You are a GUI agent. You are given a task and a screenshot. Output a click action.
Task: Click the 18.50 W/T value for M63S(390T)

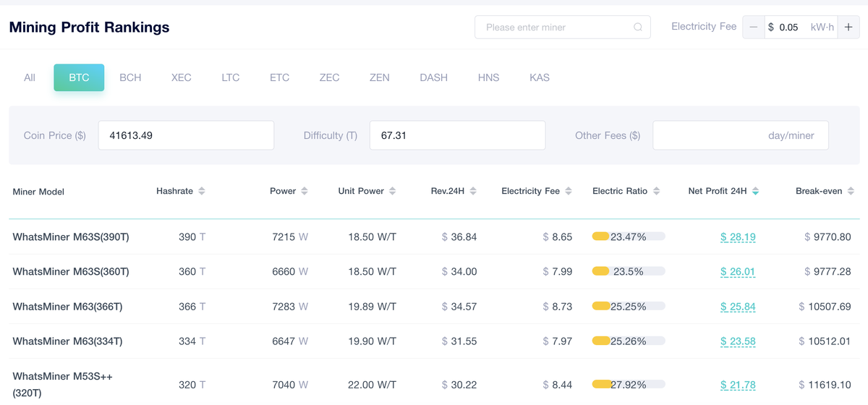pyautogui.click(x=373, y=237)
